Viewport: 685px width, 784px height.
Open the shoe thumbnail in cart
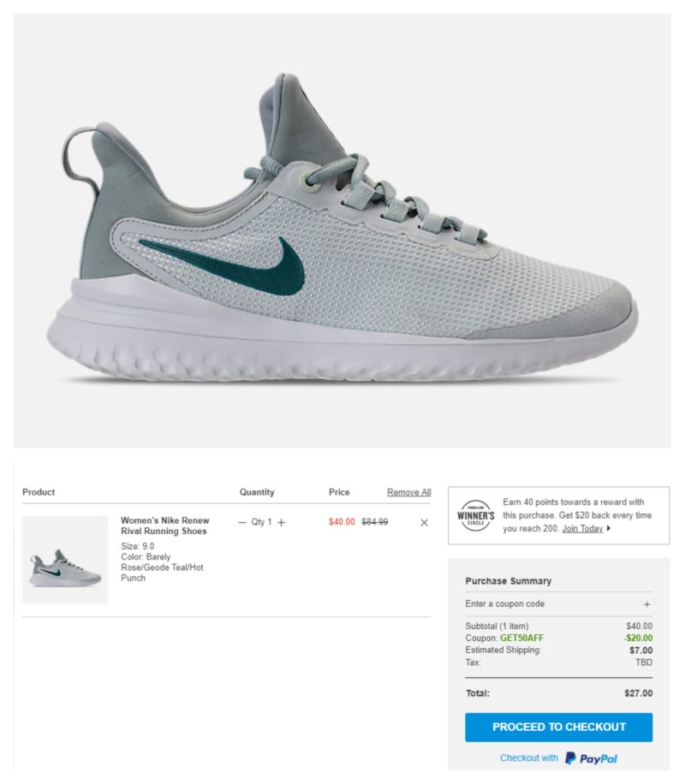click(65, 560)
